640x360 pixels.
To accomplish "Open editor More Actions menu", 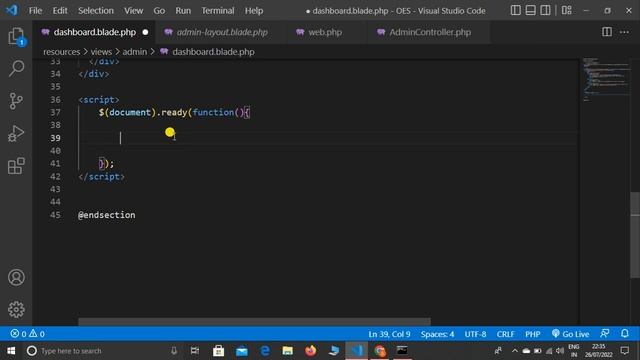I will click(624, 32).
